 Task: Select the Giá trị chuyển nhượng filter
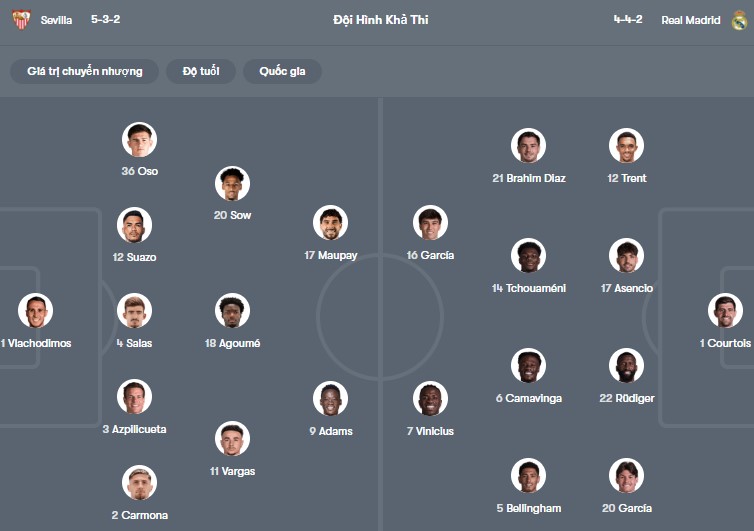pos(85,71)
